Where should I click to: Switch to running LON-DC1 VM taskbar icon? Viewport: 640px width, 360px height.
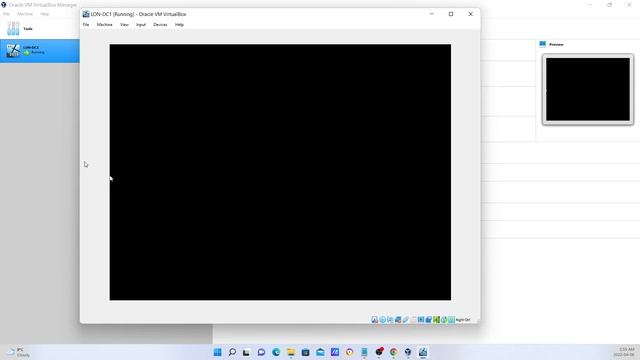pyautogui.click(x=423, y=352)
